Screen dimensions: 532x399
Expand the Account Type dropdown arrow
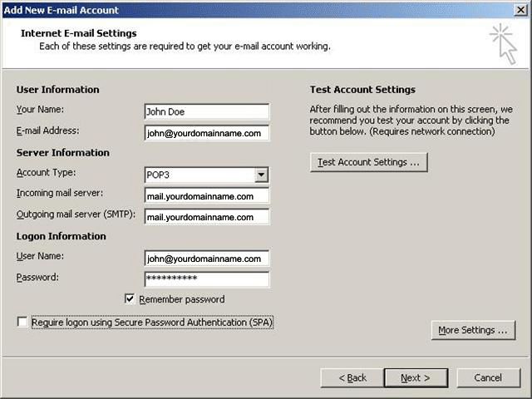(261, 175)
